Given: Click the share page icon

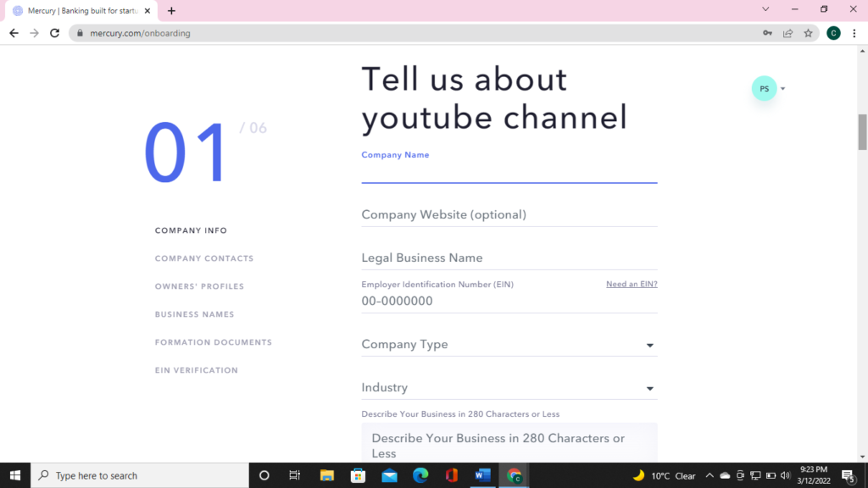Looking at the screenshot, I should [787, 33].
